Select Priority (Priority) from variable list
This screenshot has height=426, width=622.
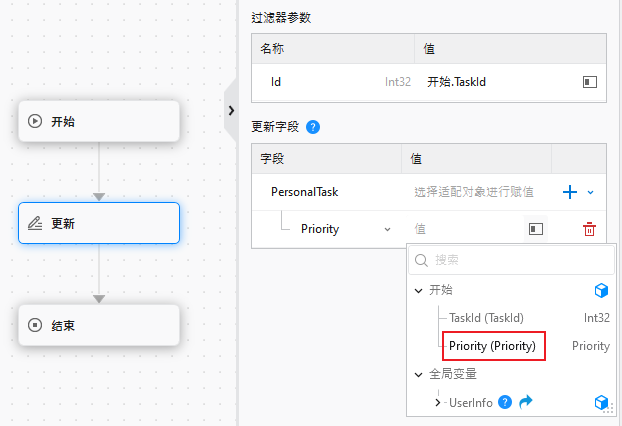[x=492, y=346]
